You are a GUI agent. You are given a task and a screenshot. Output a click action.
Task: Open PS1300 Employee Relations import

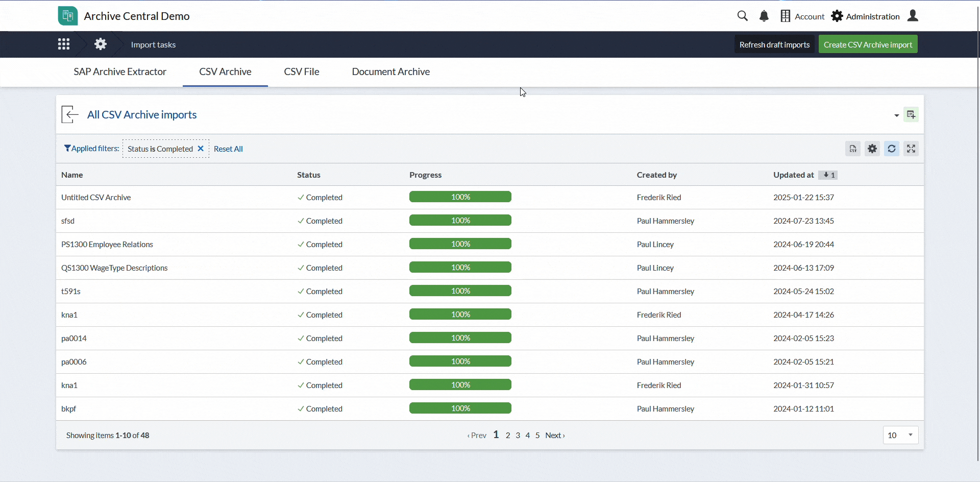[490, 245]
